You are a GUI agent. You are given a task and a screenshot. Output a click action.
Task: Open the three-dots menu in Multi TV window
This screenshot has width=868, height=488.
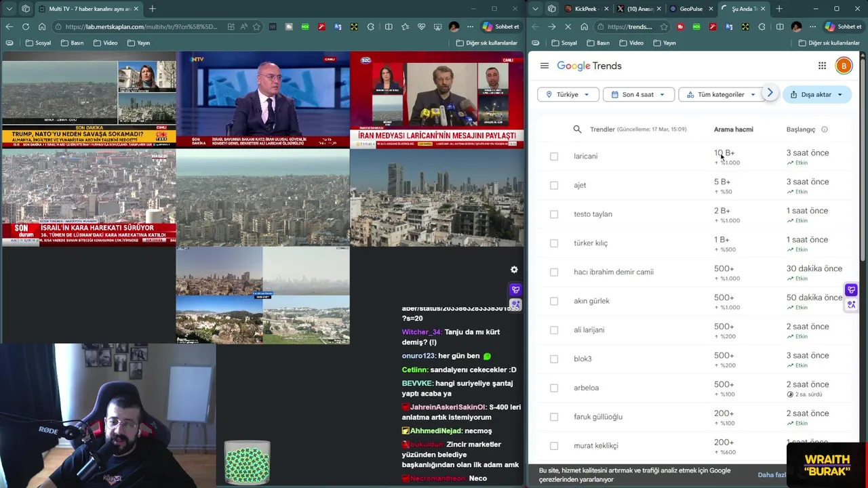pos(470,27)
